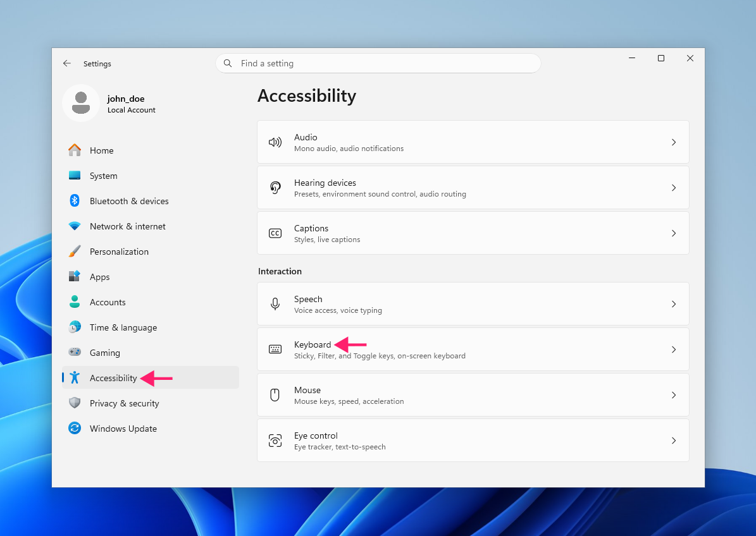
Task: Click the search magnifier icon
Action: tap(228, 63)
